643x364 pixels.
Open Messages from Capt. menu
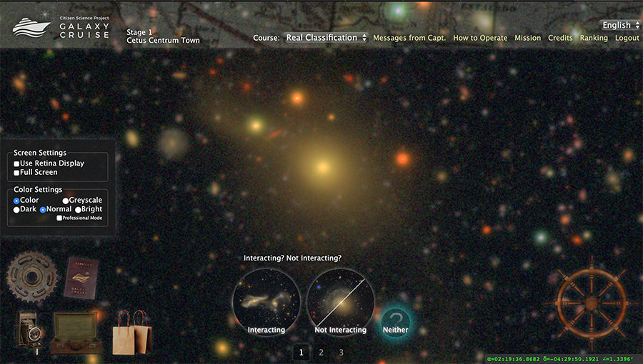coord(409,38)
